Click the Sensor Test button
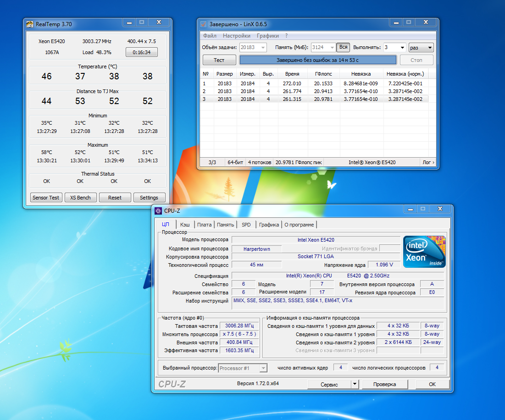The height and width of the screenshot is (420, 505). click(x=46, y=198)
